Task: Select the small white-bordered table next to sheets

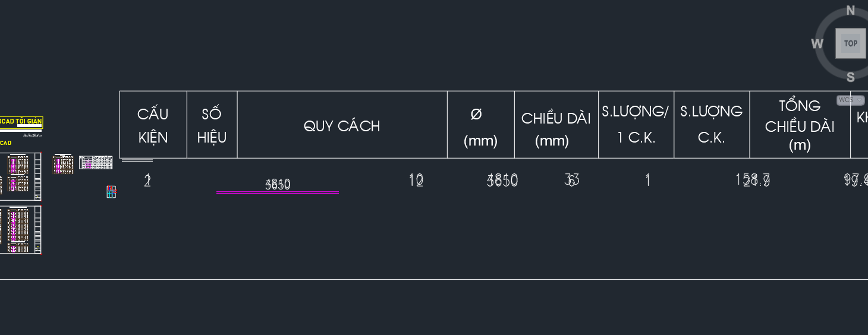Action: (x=96, y=162)
